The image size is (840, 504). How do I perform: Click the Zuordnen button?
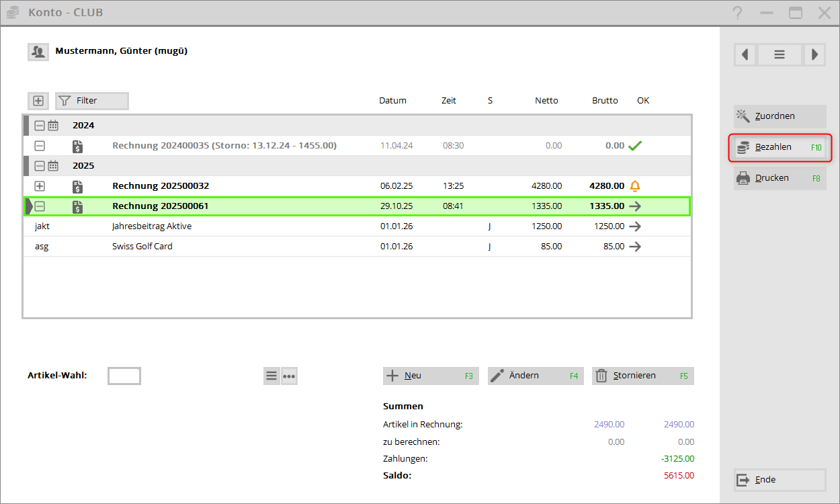click(780, 116)
